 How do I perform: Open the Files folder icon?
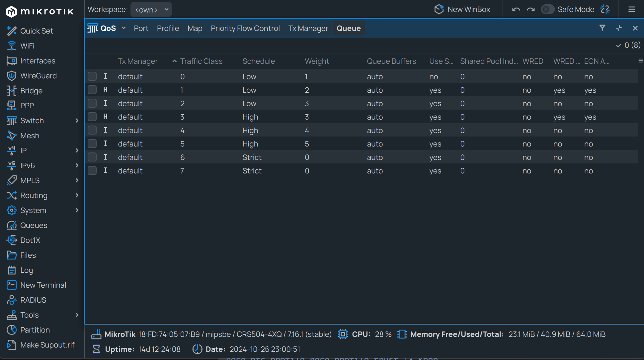coord(12,255)
